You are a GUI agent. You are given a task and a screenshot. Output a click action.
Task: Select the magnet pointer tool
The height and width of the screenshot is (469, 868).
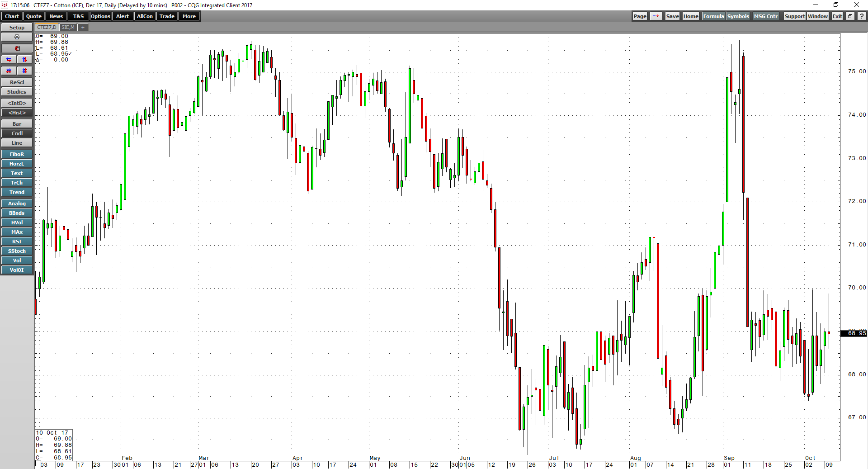click(17, 48)
